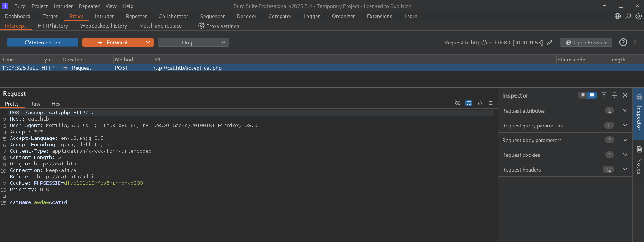Sort table by Status code column header

point(582,60)
